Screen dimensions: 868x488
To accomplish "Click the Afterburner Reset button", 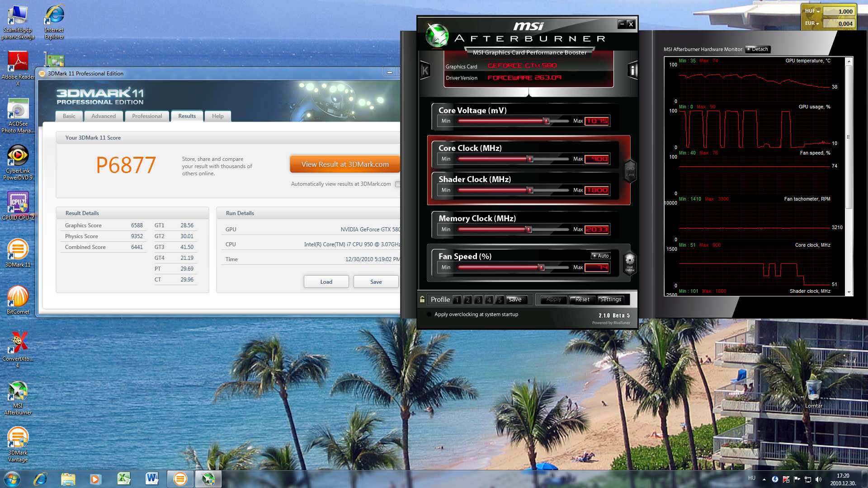I will [x=582, y=299].
